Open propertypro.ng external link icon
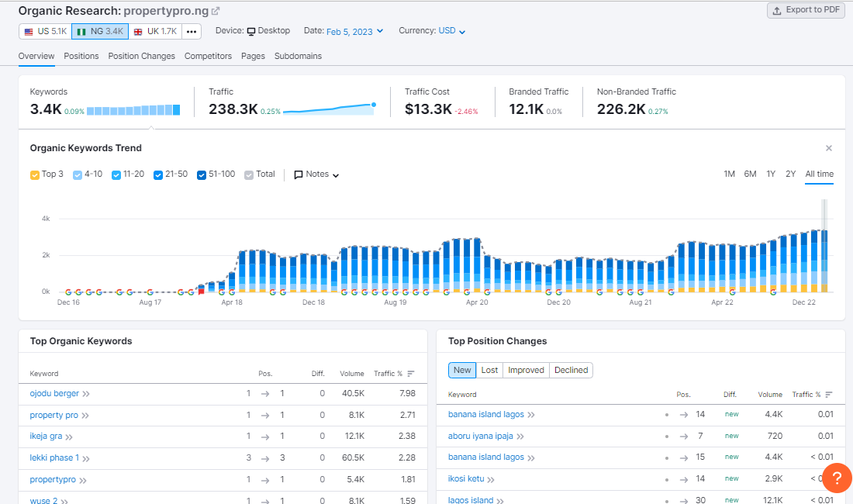Screen dimensions: 853x504 click(x=216, y=11)
